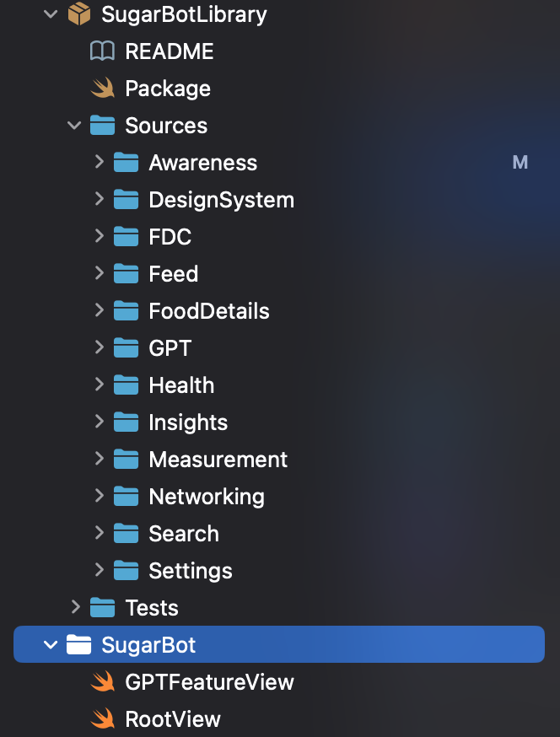Image resolution: width=560 pixels, height=737 pixels.
Task: Open the RootView file
Action: tap(173, 718)
